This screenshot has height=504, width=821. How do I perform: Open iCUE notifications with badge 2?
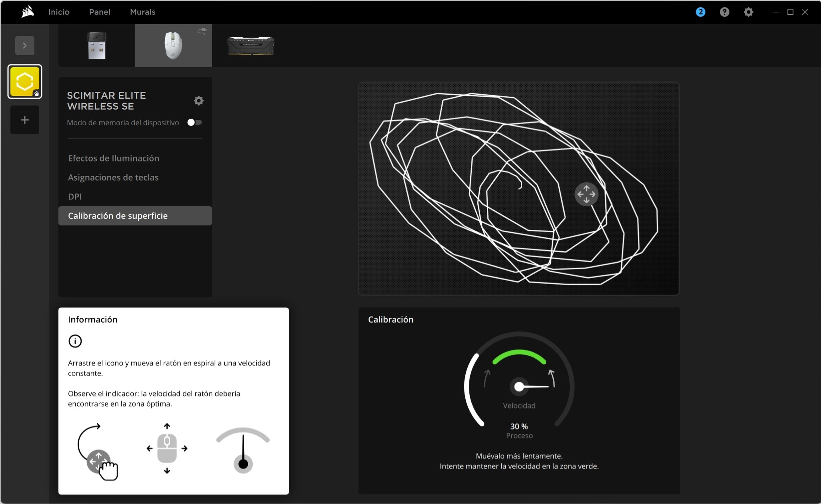click(701, 12)
